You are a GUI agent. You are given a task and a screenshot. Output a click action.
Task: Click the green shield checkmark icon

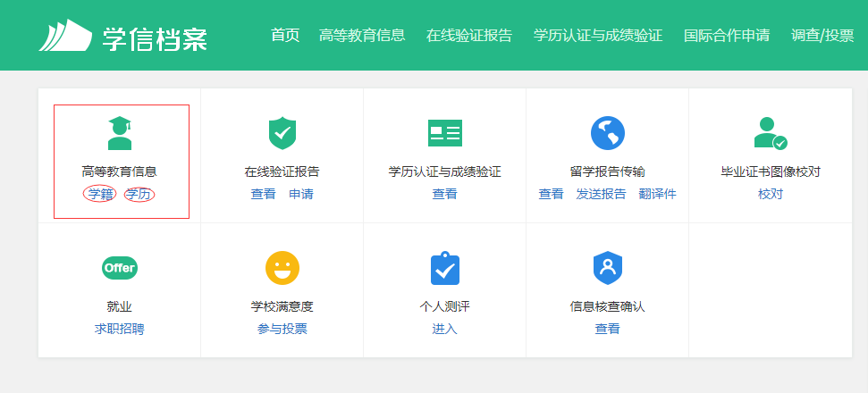click(282, 133)
